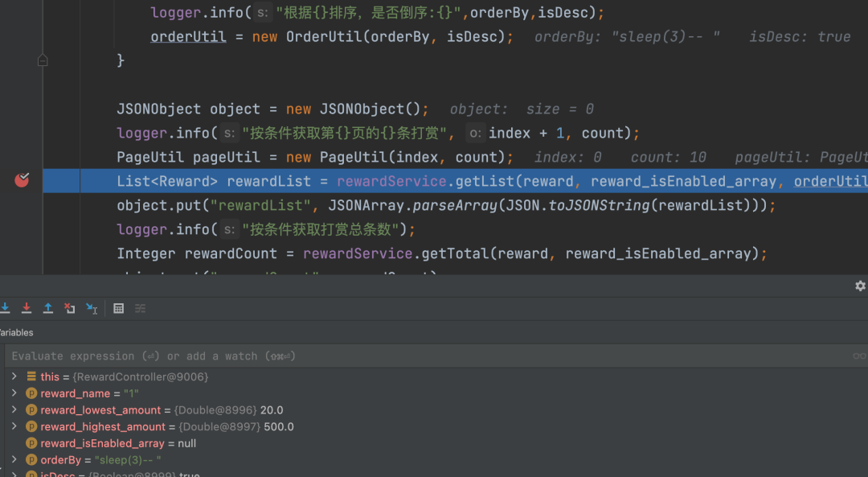The height and width of the screenshot is (477, 868).
Task: Open debugger settings gear icon
Action: click(860, 286)
